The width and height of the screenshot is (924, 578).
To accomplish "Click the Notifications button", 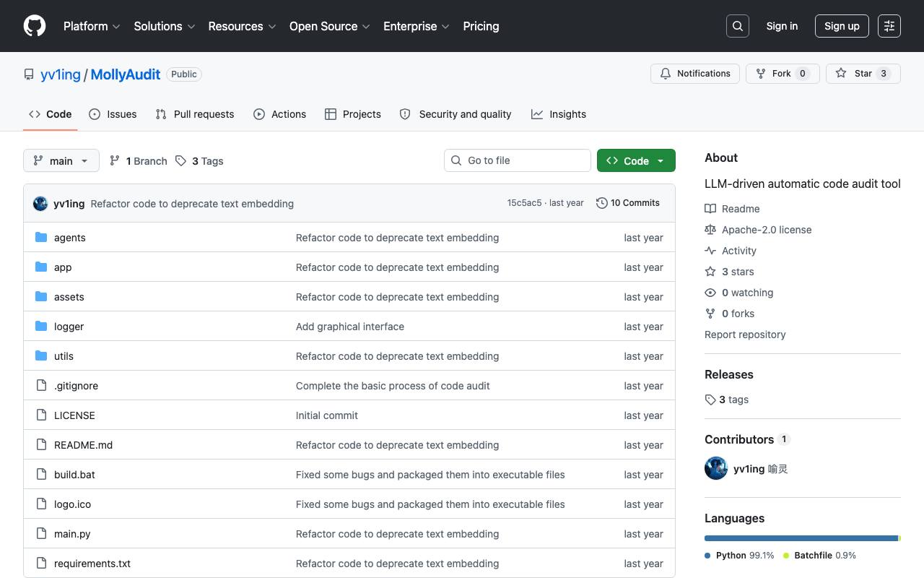I will [695, 74].
